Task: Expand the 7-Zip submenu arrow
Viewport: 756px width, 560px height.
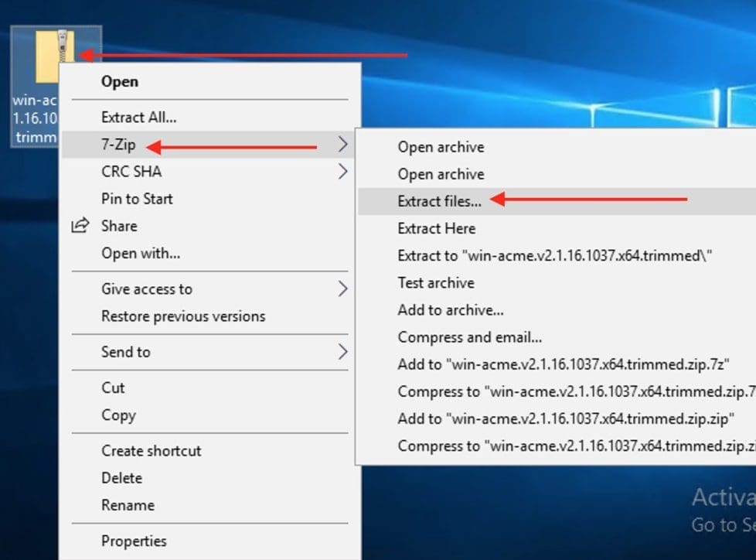Action: click(342, 144)
